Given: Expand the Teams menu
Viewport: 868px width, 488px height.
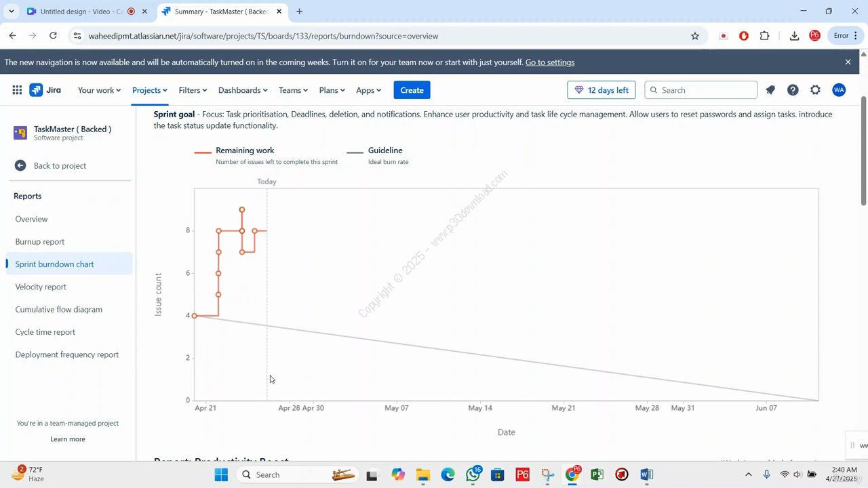Looking at the screenshot, I should [x=293, y=90].
